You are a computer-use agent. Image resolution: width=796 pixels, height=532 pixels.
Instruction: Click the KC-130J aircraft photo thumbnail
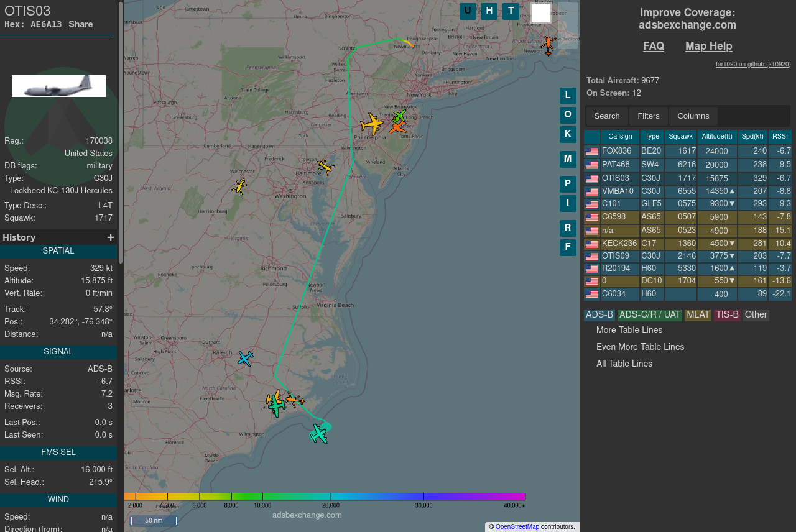point(58,86)
